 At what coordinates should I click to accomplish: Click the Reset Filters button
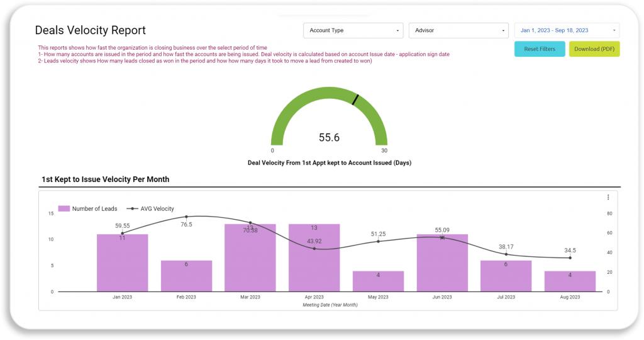point(540,49)
